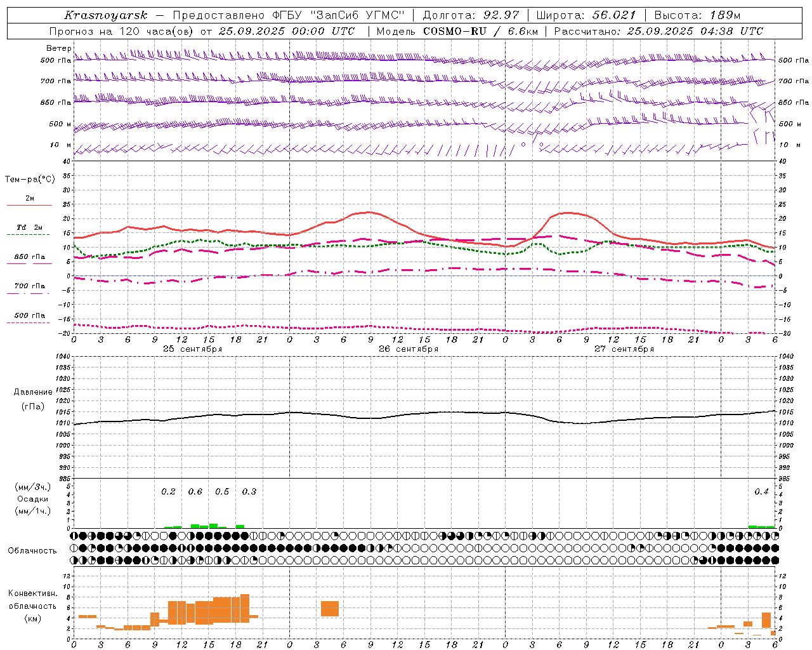Select the text "Предоставлено ФГБУ ЗапСиб УГМС"
Viewport: 812px width, 650px height.
tap(289, 15)
